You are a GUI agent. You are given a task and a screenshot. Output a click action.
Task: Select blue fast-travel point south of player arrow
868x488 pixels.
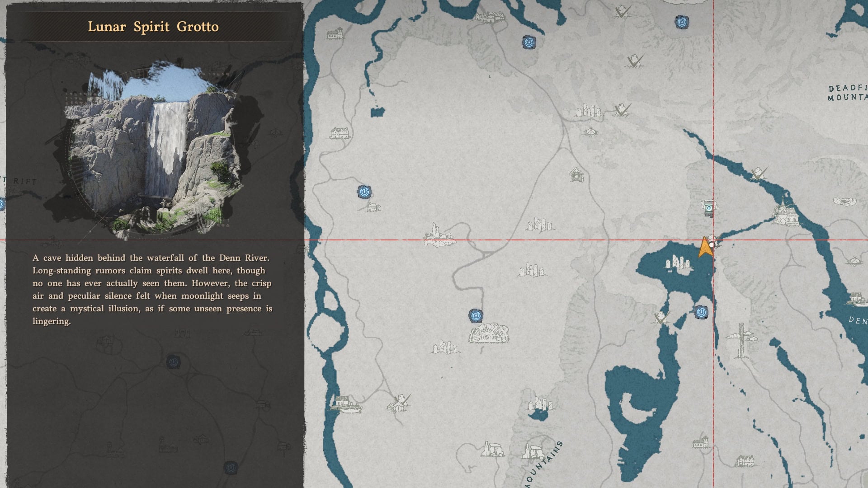coord(701,312)
